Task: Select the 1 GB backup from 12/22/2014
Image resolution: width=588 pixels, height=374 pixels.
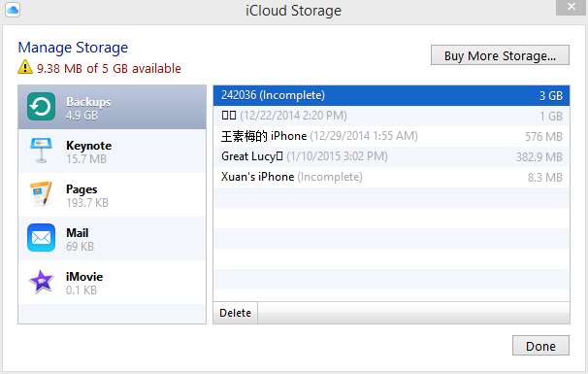Action: pyautogui.click(x=391, y=116)
